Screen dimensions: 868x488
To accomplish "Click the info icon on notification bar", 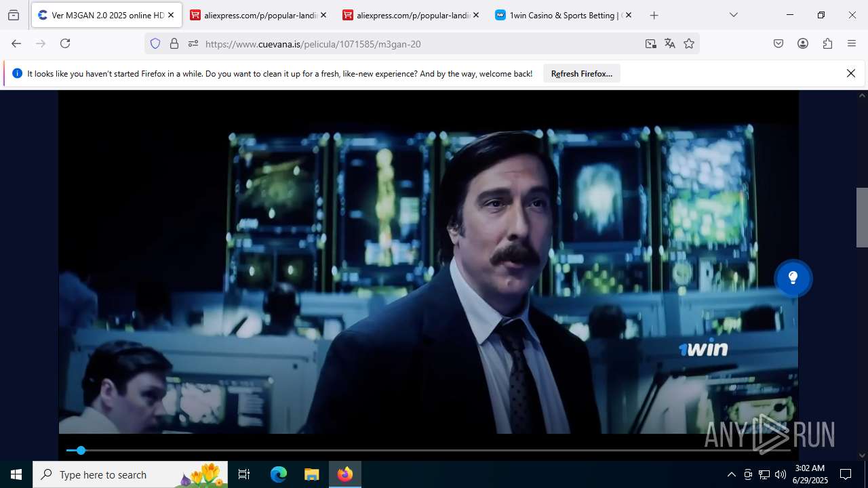I will (17, 73).
